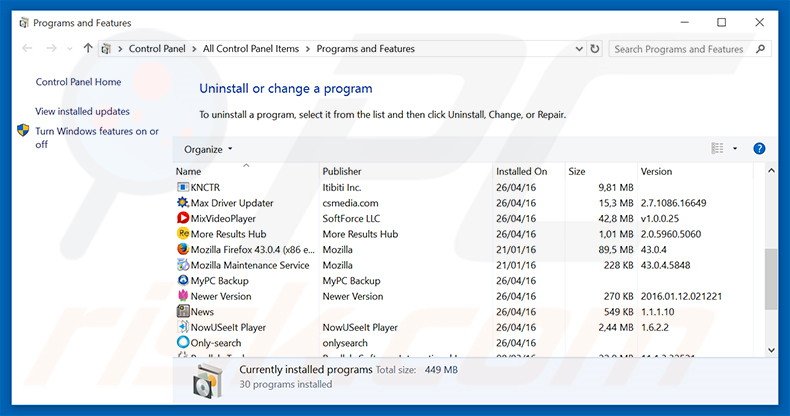Screen dimensions: 790x416
Task: Expand the view options dropdown arrow
Action: 735,149
